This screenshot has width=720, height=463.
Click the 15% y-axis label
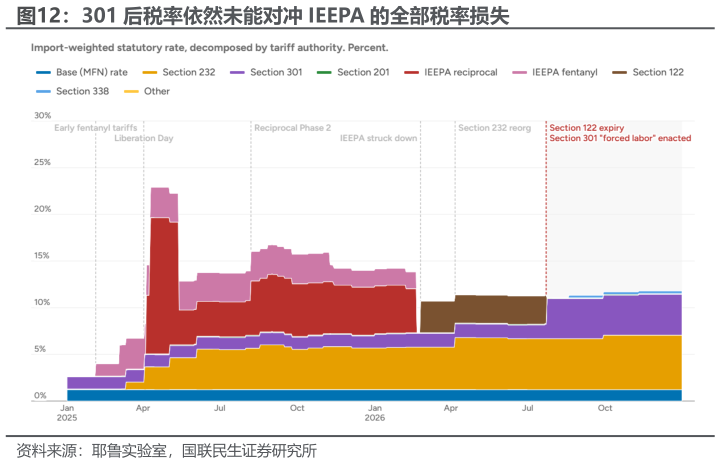[x=42, y=256]
